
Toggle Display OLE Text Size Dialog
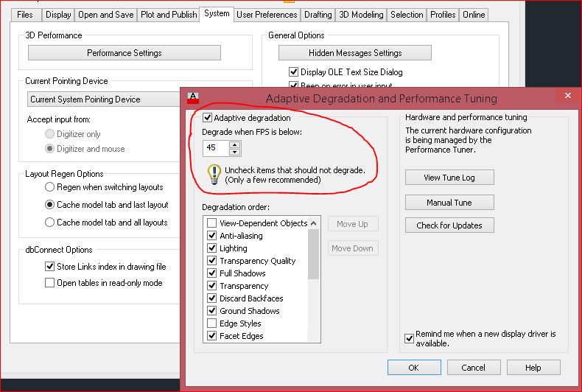pyautogui.click(x=293, y=71)
